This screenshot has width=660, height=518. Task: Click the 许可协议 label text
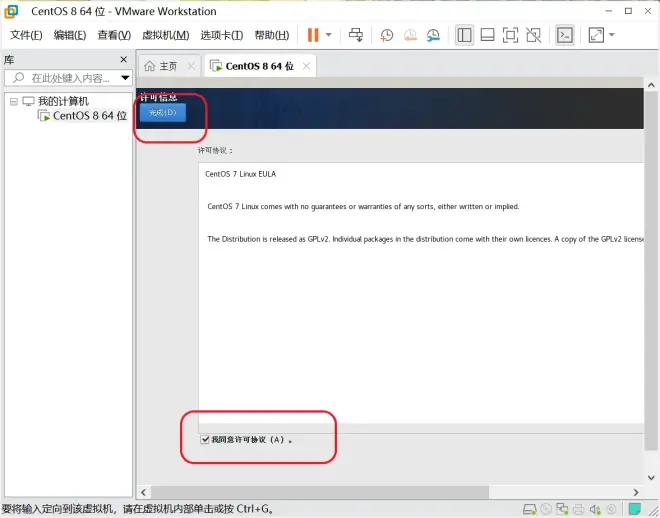[215, 150]
